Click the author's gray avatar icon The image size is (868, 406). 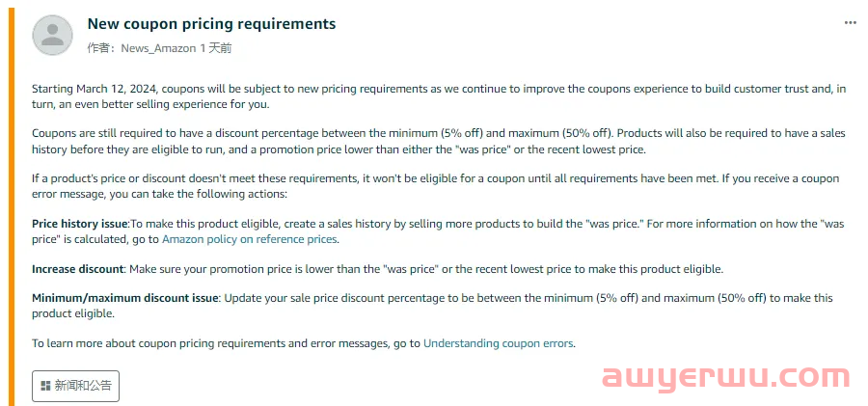(x=53, y=35)
